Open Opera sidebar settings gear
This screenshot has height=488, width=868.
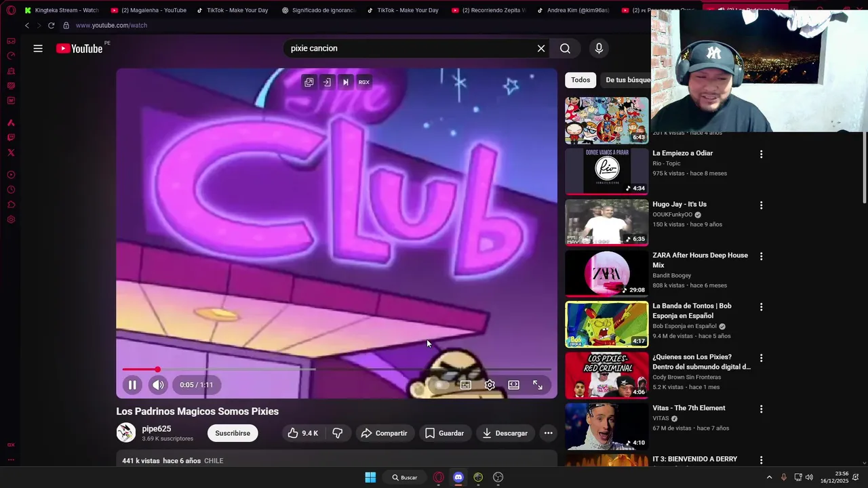coord(11,220)
